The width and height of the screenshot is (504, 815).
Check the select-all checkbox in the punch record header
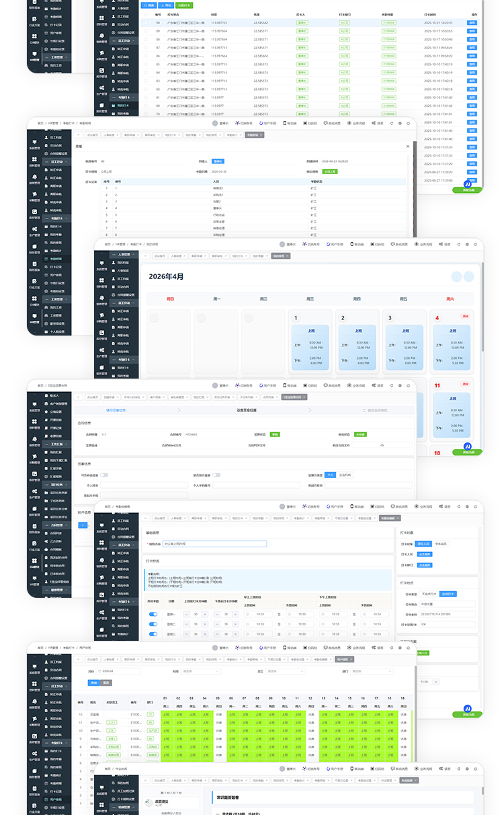click(145, 13)
